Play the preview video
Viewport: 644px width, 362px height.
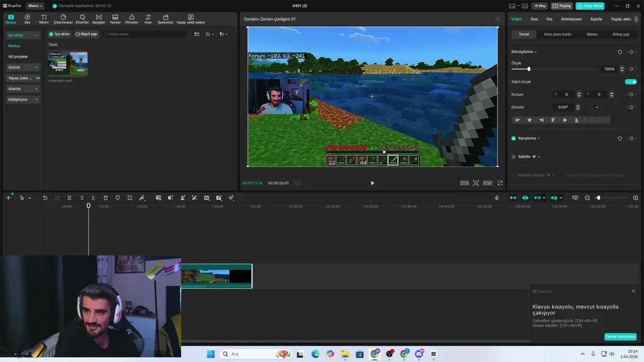click(x=372, y=183)
